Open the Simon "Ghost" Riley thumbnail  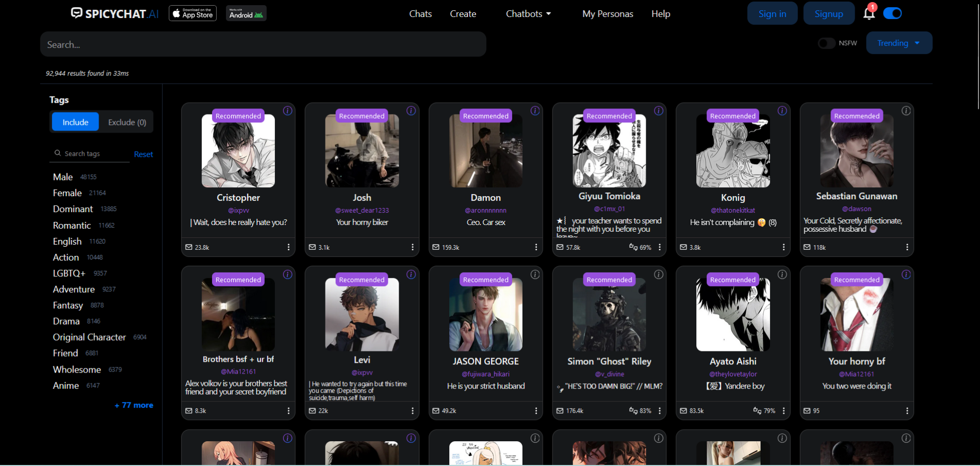coord(609,314)
